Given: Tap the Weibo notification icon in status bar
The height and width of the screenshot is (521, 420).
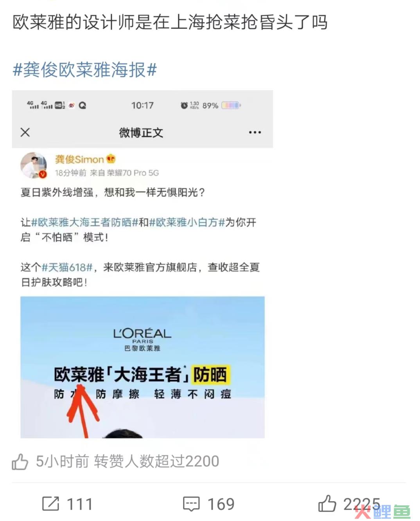Looking at the screenshot, I should 72,105.
